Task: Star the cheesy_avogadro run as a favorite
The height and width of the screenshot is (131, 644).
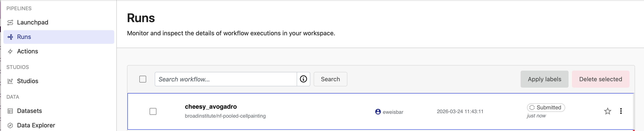Action: click(x=608, y=111)
